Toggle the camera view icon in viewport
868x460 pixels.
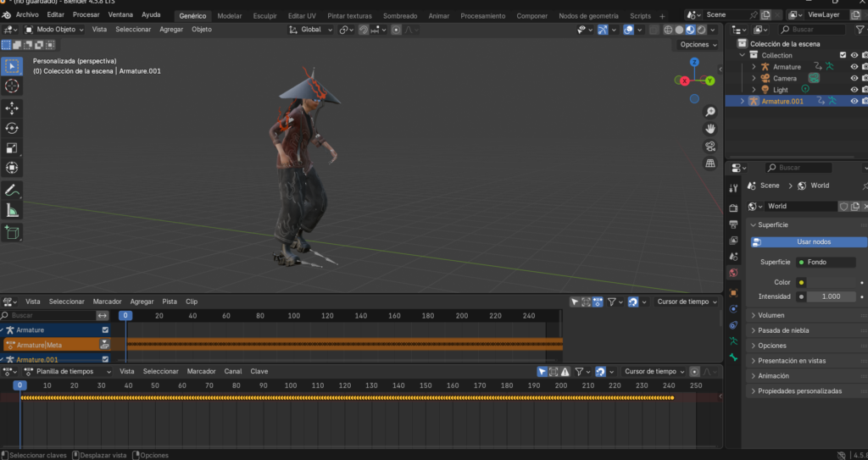point(710,147)
